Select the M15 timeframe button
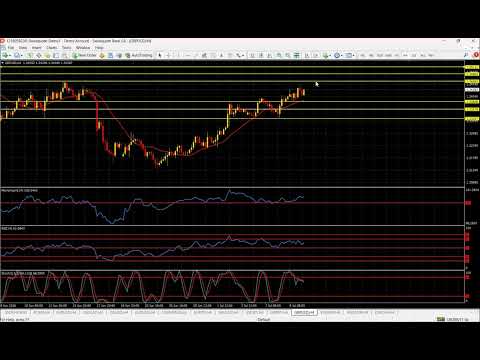The image size is (480, 360). (380, 55)
